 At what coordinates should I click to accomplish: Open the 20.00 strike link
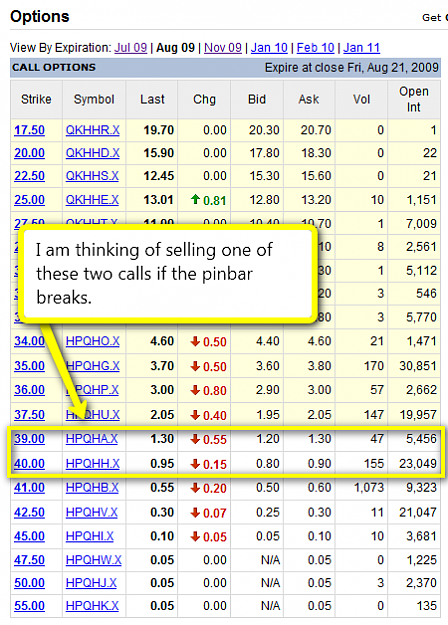click(x=29, y=153)
